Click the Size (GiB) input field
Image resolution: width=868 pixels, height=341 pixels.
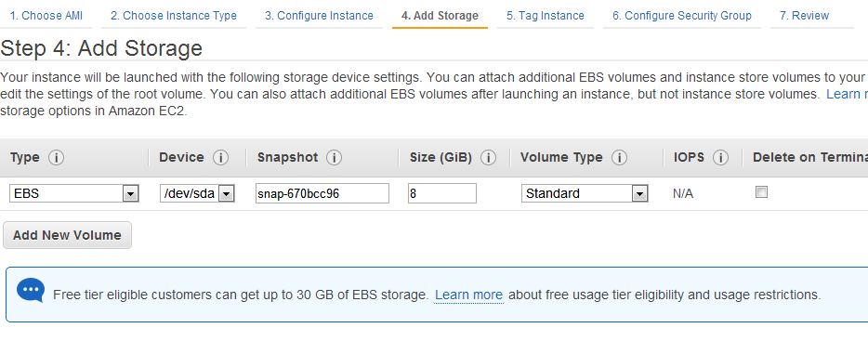coord(442,194)
